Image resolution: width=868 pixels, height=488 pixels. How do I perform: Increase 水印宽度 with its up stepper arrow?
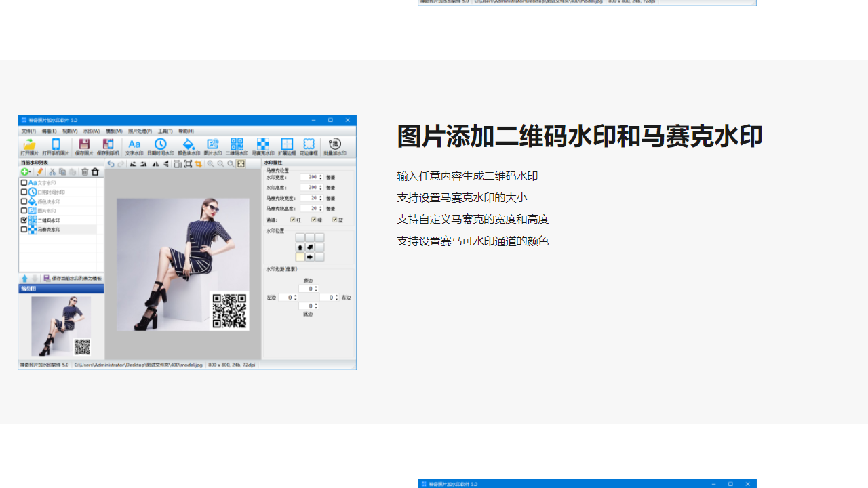click(x=320, y=175)
